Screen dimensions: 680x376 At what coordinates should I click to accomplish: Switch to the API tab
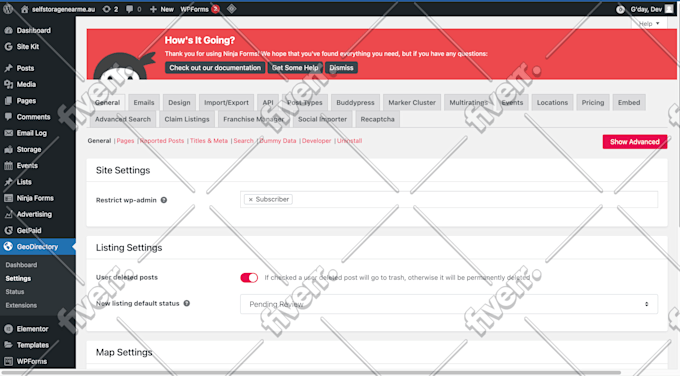click(268, 102)
